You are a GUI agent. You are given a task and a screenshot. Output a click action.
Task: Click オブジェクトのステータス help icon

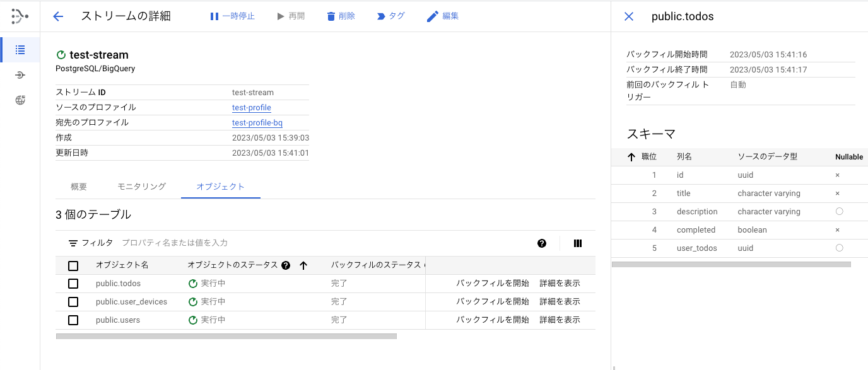coord(286,265)
